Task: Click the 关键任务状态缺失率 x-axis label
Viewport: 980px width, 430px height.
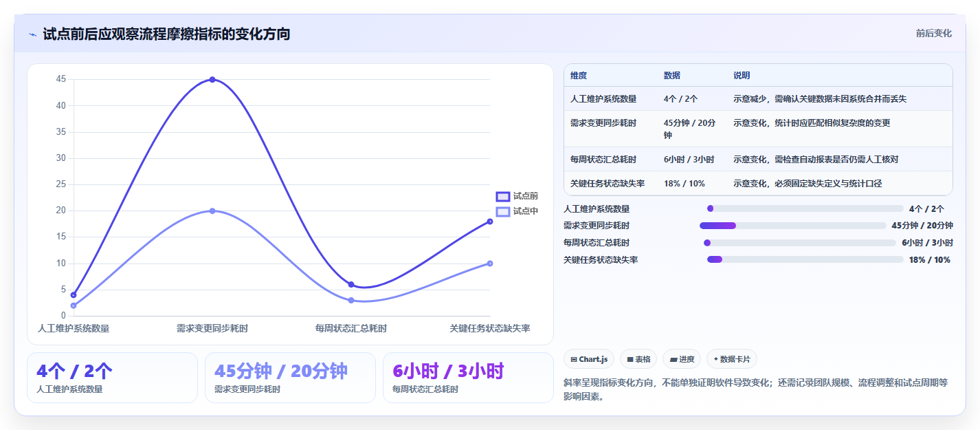Action: coord(490,328)
